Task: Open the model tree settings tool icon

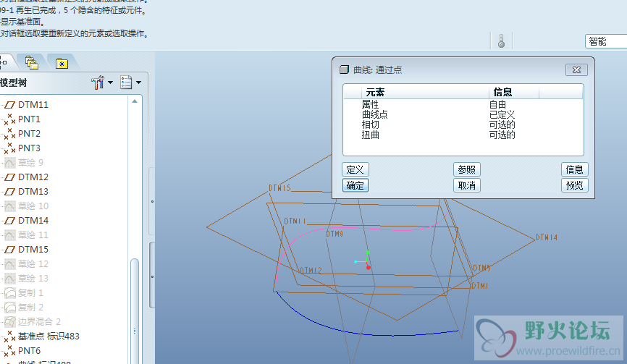Action: pyautogui.click(x=98, y=83)
